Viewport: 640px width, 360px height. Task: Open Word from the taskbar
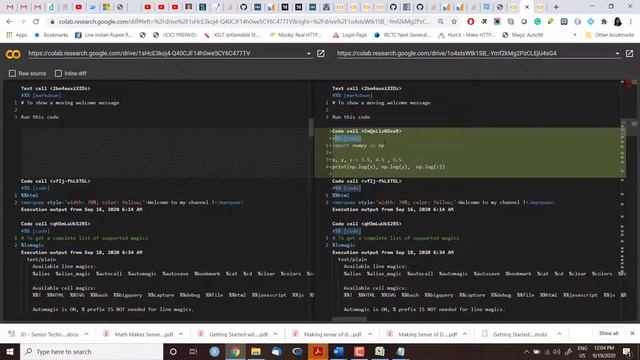point(338,351)
